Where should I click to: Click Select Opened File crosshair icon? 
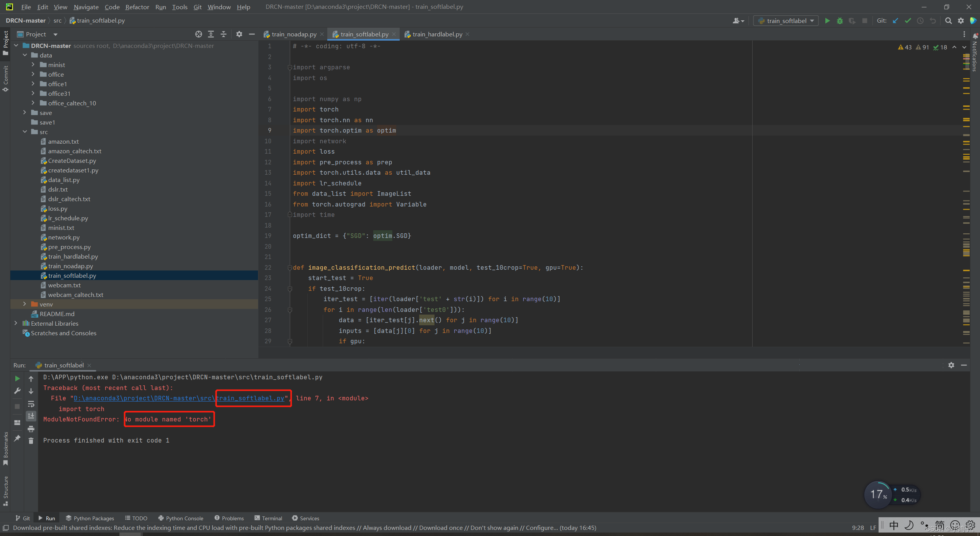point(198,34)
